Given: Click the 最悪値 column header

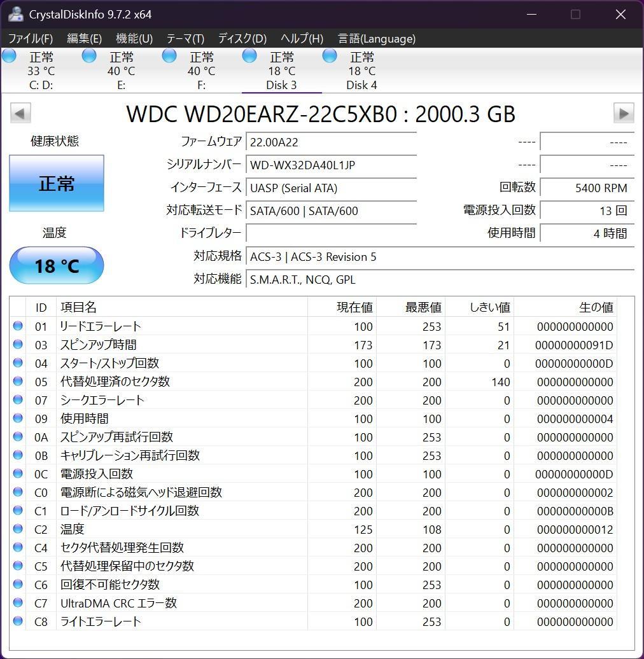Looking at the screenshot, I should click(410, 307).
